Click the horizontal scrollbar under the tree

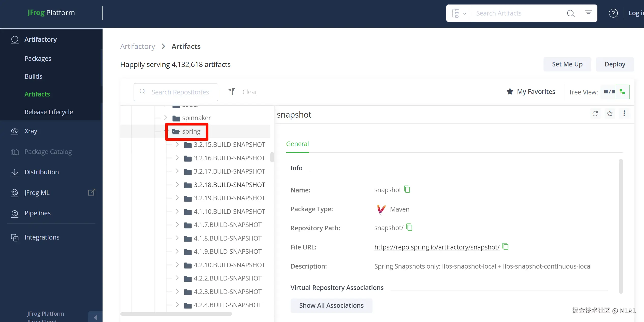tap(176, 314)
